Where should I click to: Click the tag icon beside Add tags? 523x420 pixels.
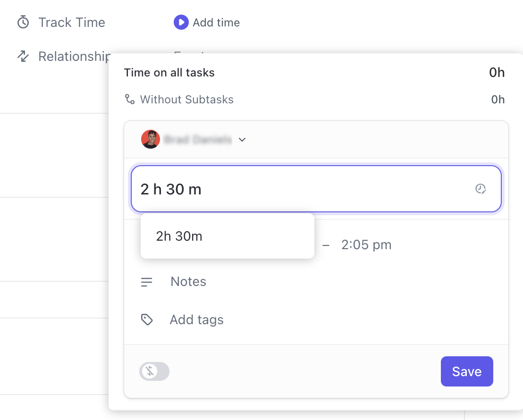pos(147,320)
